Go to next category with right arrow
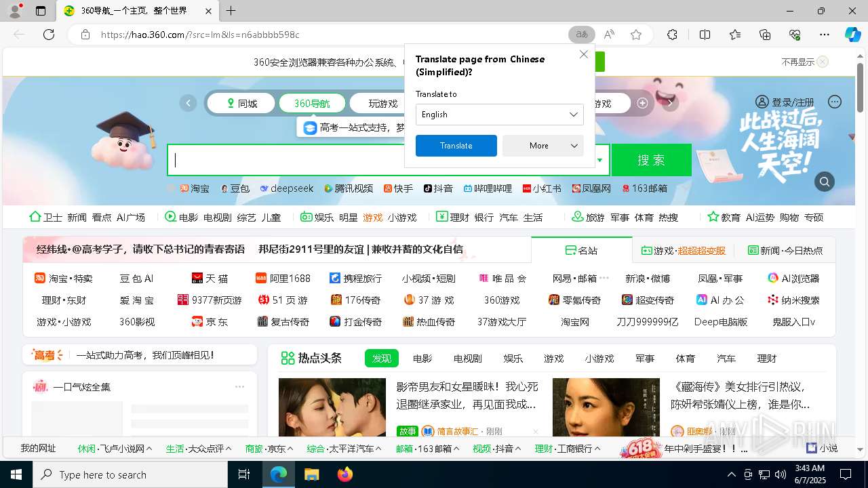Viewport: 868px width, 488px height. click(x=670, y=103)
